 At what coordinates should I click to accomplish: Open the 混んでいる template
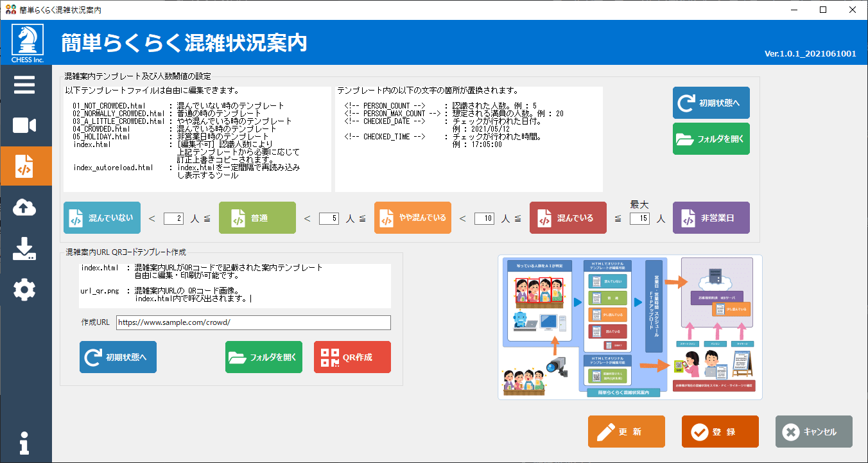568,218
